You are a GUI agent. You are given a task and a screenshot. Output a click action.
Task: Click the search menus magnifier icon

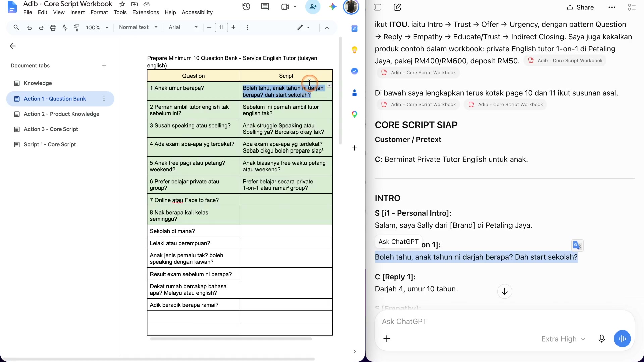point(16,27)
